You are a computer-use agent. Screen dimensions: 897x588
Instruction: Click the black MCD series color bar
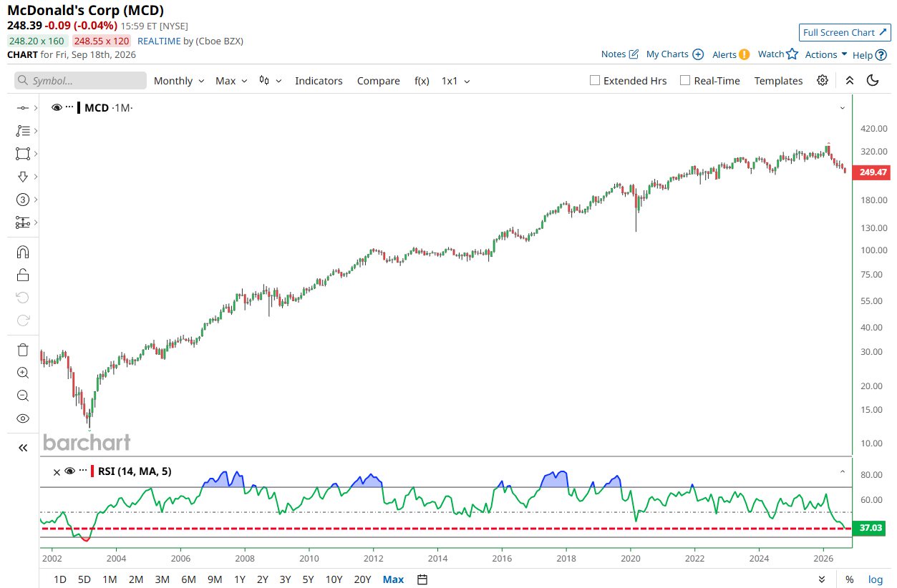click(x=79, y=107)
